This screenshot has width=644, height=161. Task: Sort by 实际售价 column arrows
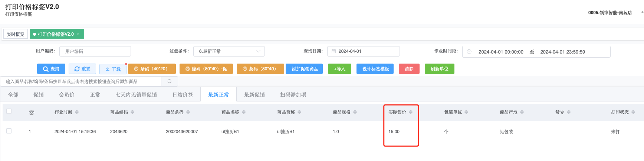click(x=411, y=112)
